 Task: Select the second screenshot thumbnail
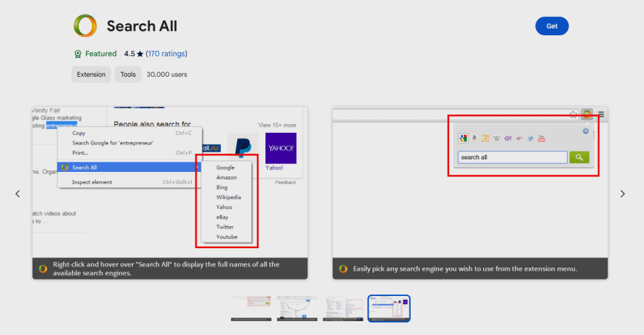(x=297, y=309)
